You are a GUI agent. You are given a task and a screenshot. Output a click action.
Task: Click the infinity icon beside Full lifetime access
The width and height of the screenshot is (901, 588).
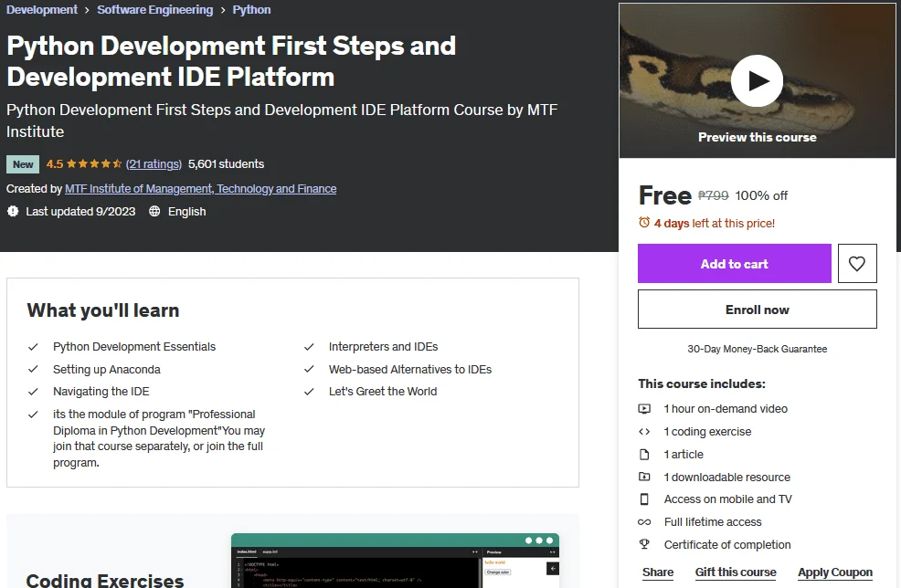point(644,522)
